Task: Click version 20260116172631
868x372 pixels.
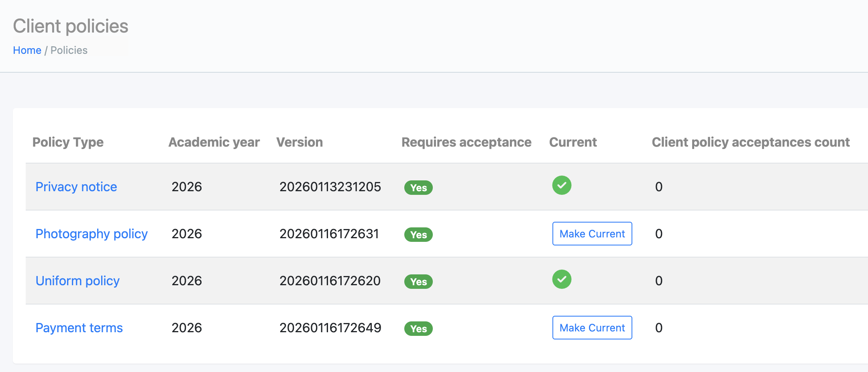Action: (329, 234)
